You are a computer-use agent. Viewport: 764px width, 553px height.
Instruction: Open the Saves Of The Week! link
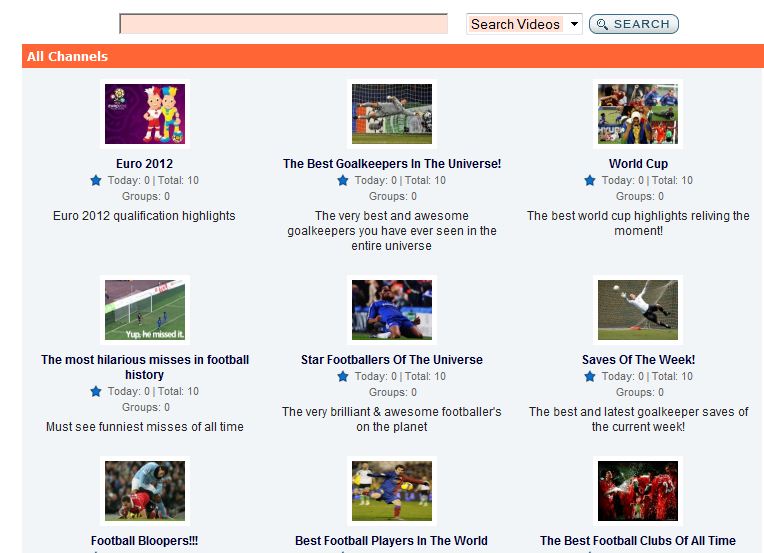point(638,360)
